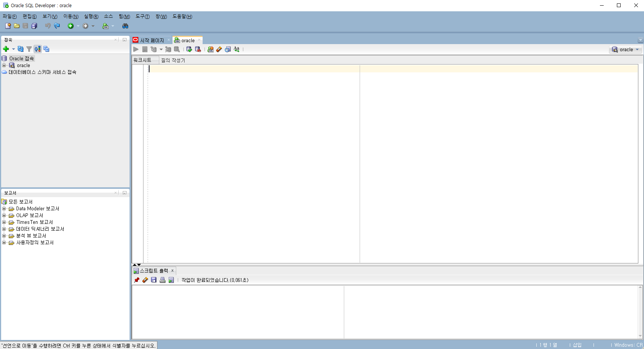The image size is (644, 349).
Task: Click run-script icon in output toolbar
Action: pyautogui.click(x=171, y=280)
